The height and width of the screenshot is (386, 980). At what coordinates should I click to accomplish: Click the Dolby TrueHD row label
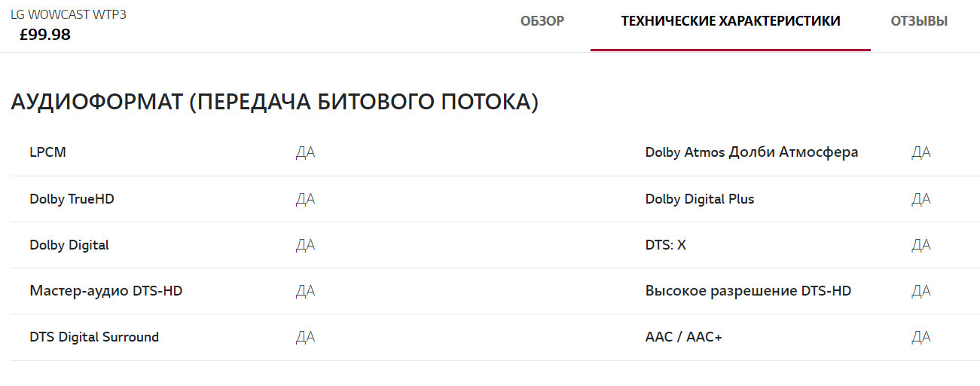click(x=72, y=199)
